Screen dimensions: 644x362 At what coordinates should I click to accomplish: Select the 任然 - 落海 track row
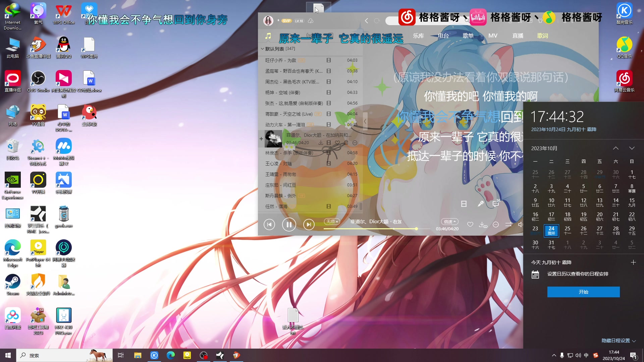pos(310,206)
